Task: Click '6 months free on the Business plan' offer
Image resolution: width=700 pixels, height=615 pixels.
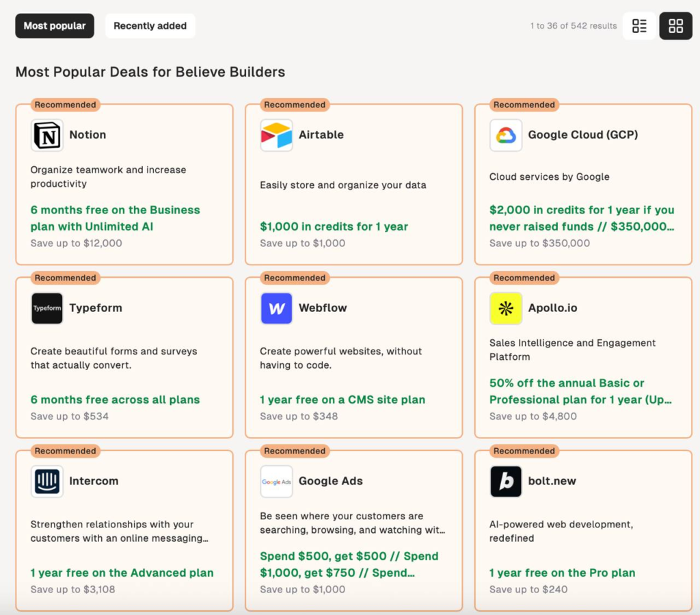Action: [115, 218]
